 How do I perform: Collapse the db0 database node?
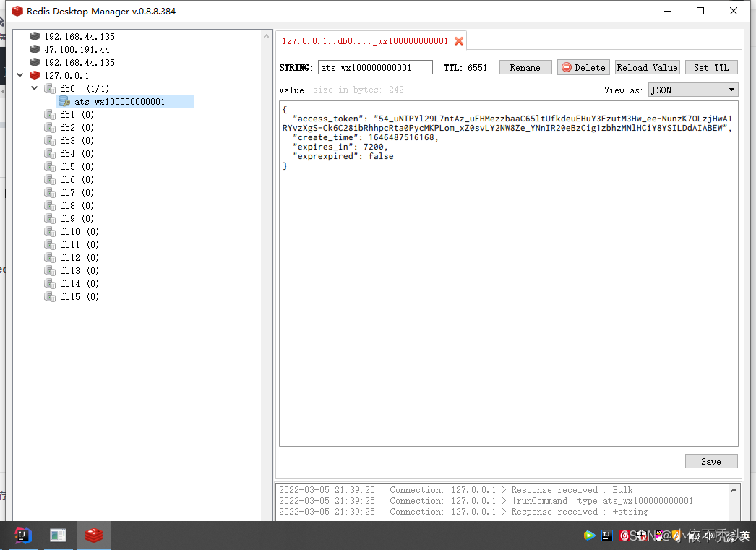(35, 88)
